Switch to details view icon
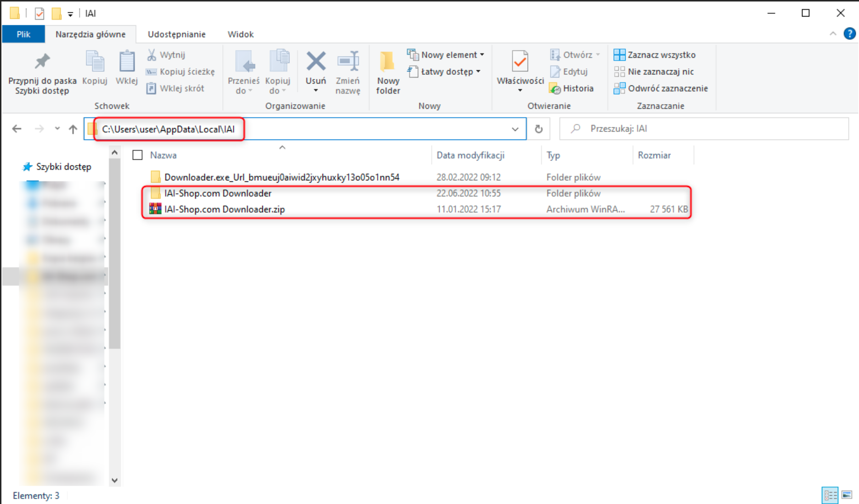Viewport: 859px width, 504px height. coord(830,495)
